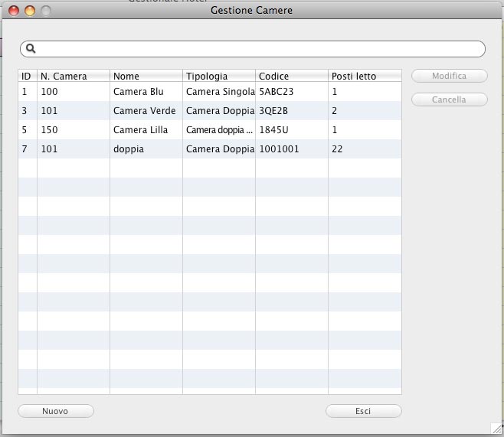Click the magnifier icon in search field
The height and width of the screenshot is (437, 504).
tap(31, 48)
